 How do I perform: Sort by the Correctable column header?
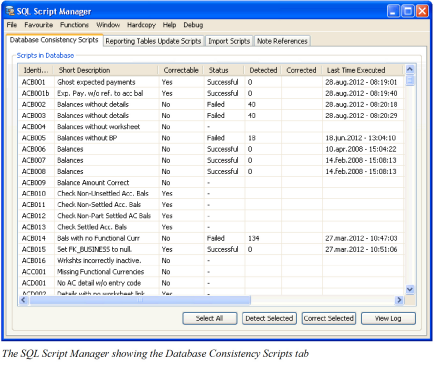181,70
